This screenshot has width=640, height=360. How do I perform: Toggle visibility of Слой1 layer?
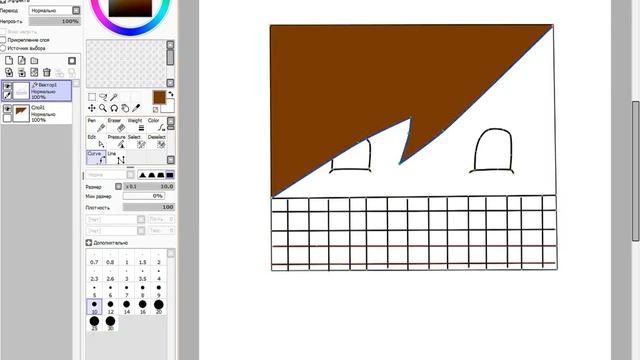click(x=7, y=109)
